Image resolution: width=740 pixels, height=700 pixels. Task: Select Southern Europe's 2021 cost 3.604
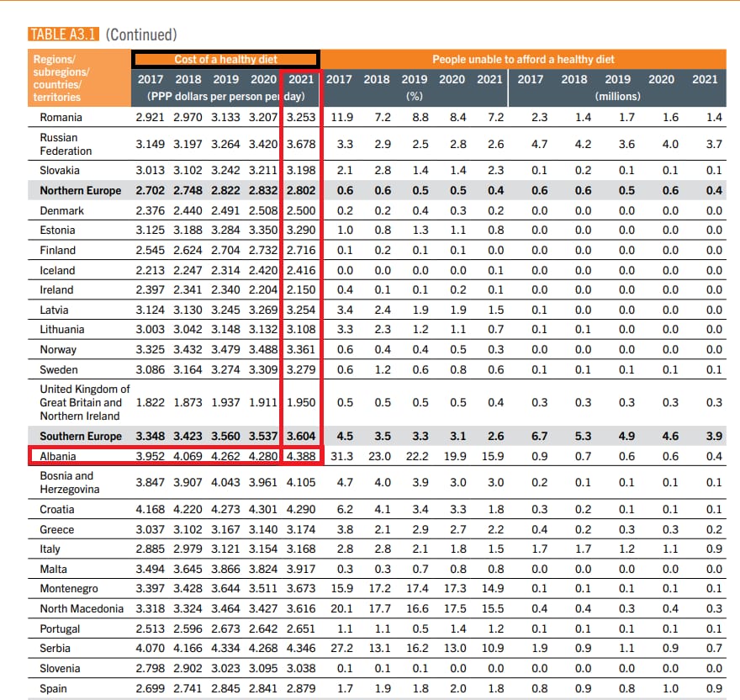pyautogui.click(x=301, y=436)
